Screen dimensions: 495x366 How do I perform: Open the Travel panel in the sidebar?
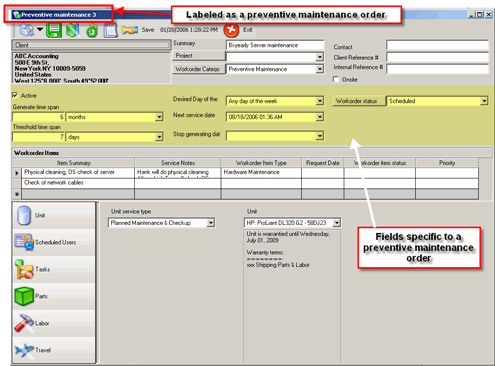coord(54,350)
